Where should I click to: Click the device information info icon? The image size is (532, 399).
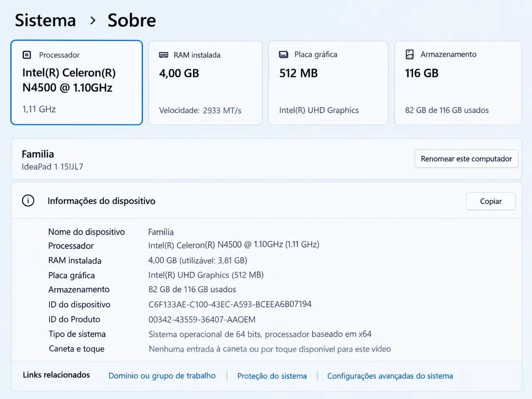click(28, 201)
